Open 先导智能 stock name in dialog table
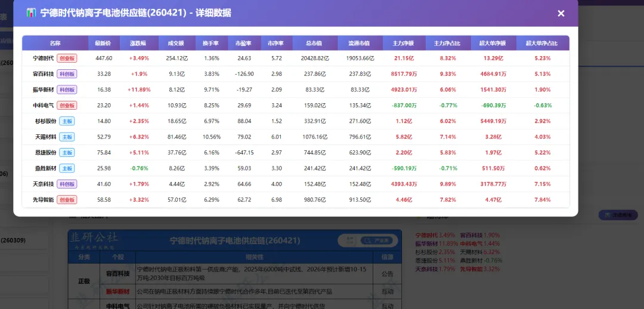 pyautogui.click(x=44, y=200)
